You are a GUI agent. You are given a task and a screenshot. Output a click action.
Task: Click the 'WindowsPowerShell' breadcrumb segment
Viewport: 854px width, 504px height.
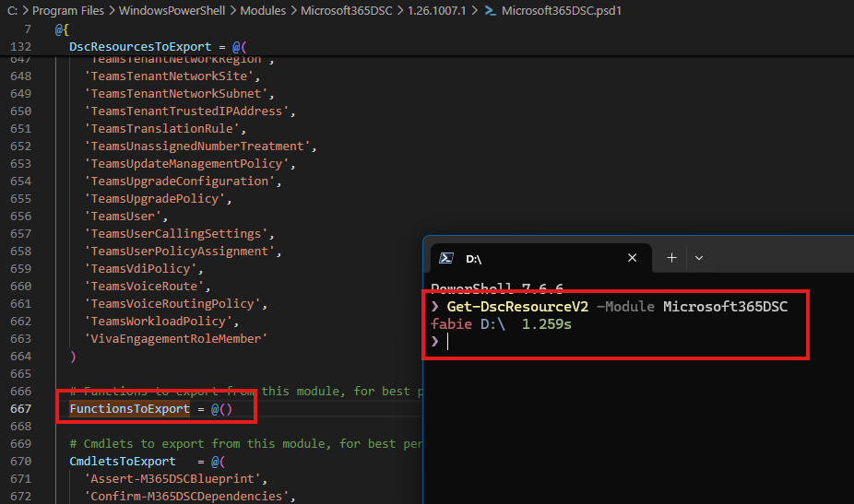[172, 10]
